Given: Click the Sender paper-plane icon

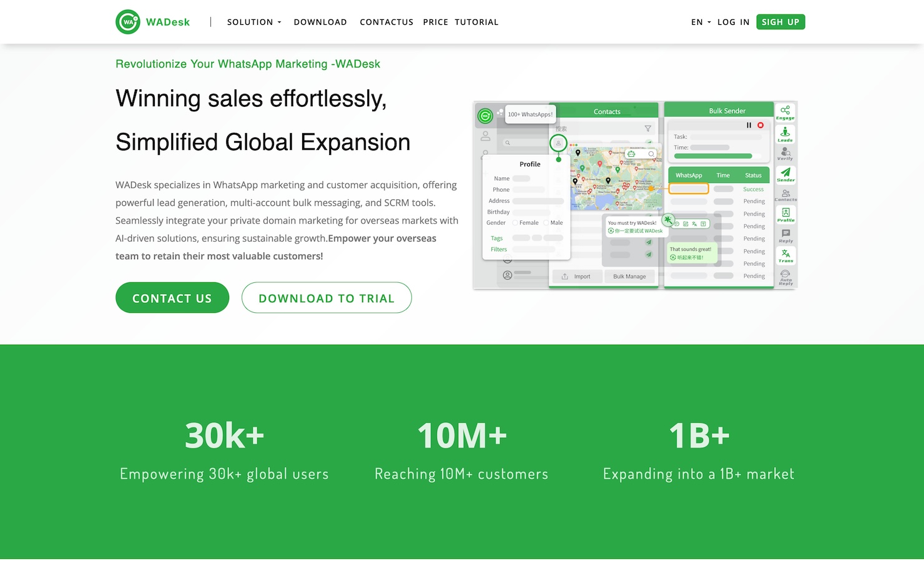Looking at the screenshot, I should [785, 174].
